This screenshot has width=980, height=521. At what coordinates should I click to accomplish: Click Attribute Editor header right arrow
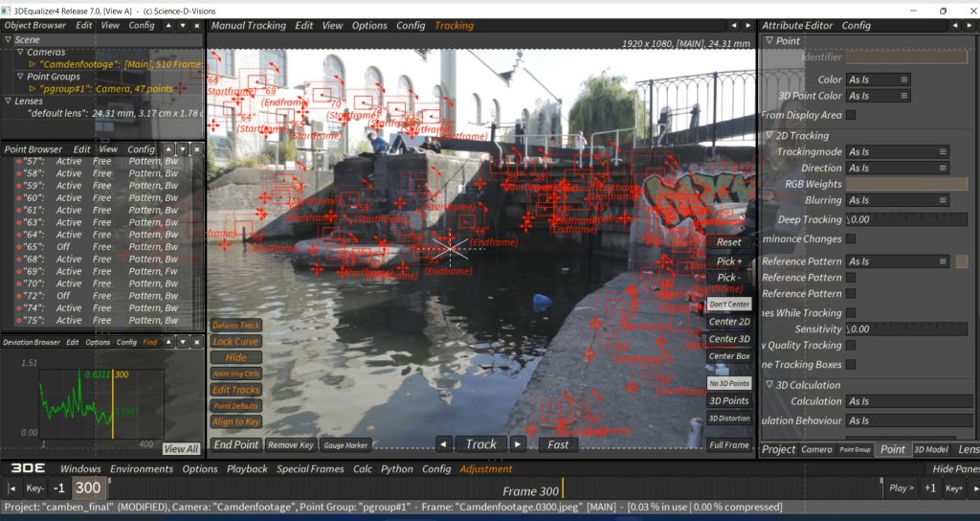pos(970,26)
